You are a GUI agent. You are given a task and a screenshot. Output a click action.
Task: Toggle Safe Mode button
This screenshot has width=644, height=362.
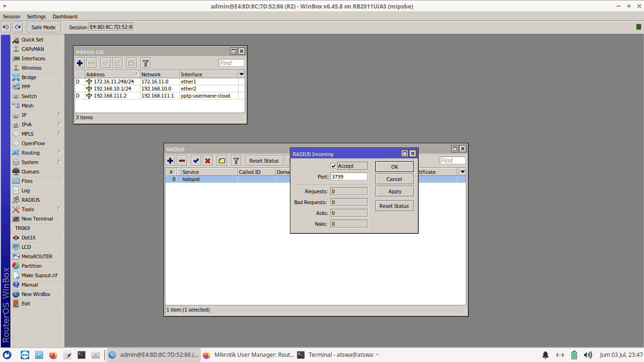[x=43, y=27]
